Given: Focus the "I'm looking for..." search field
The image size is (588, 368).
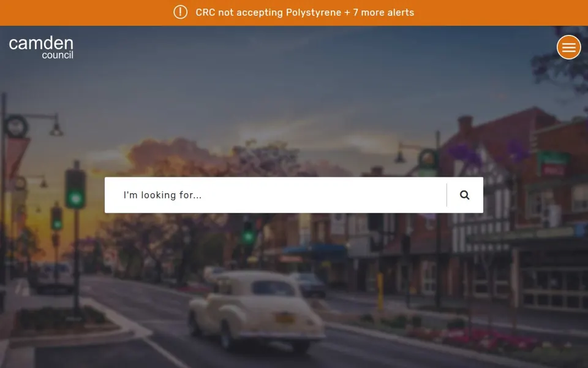Looking at the screenshot, I should (276, 195).
